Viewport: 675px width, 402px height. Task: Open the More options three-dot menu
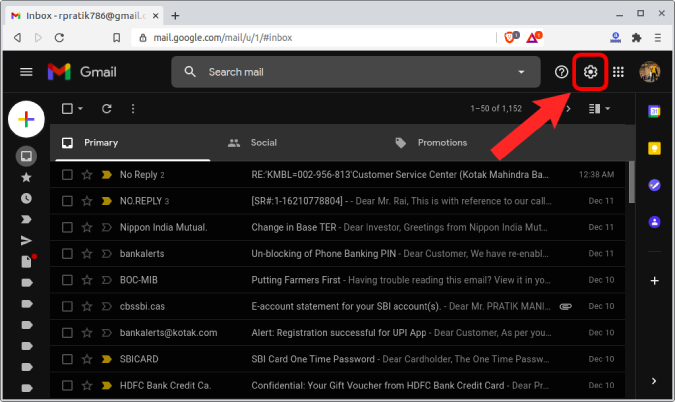tap(133, 109)
